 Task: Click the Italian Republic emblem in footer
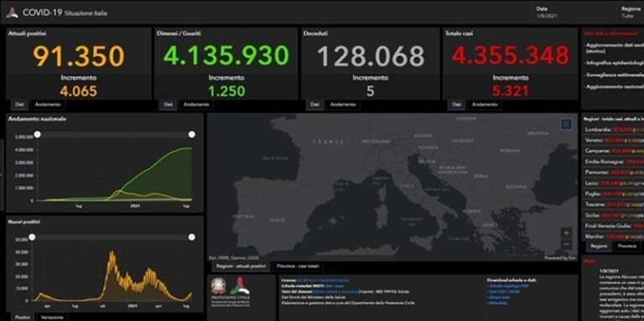(x=218, y=286)
